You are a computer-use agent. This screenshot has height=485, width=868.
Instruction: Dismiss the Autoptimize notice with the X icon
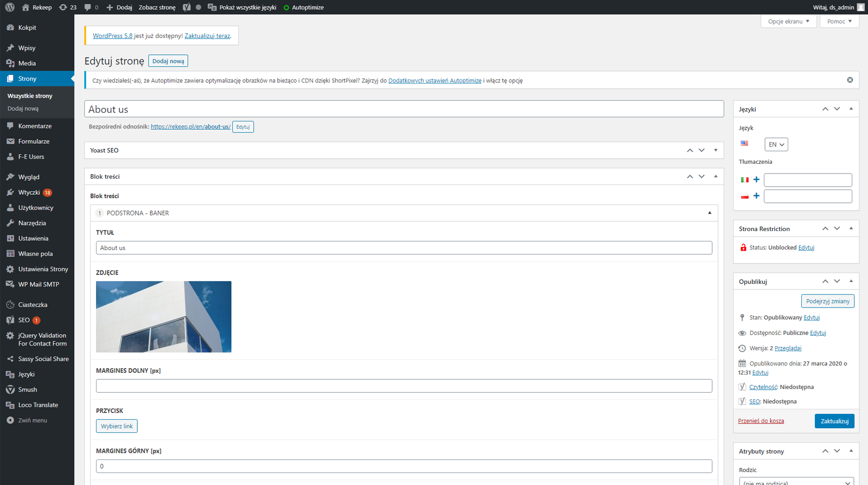click(x=850, y=80)
